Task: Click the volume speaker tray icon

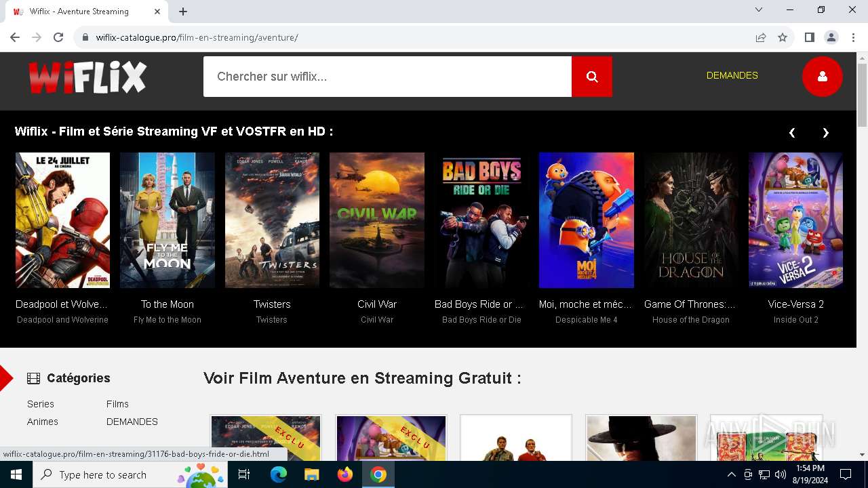Action: click(781, 474)
